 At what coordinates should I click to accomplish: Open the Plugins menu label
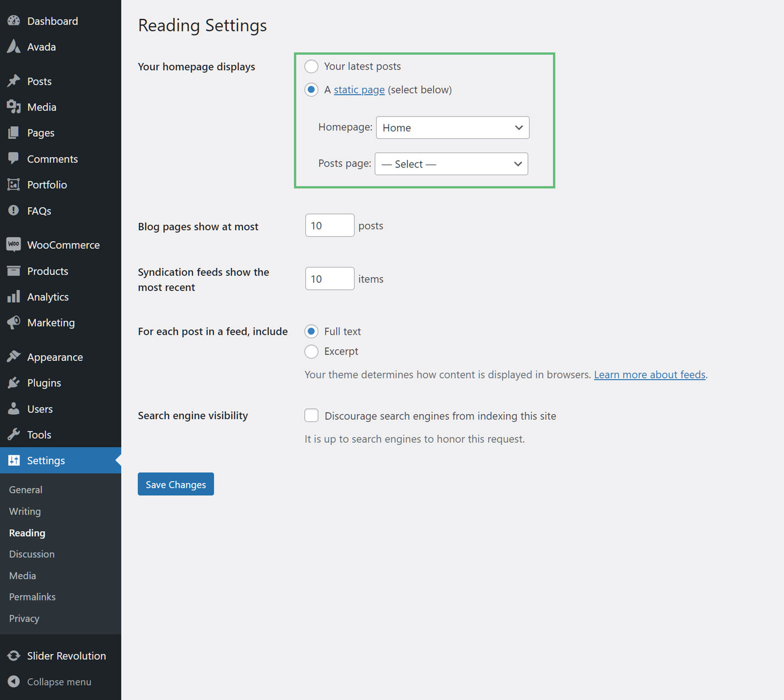[x=44, y=383]
